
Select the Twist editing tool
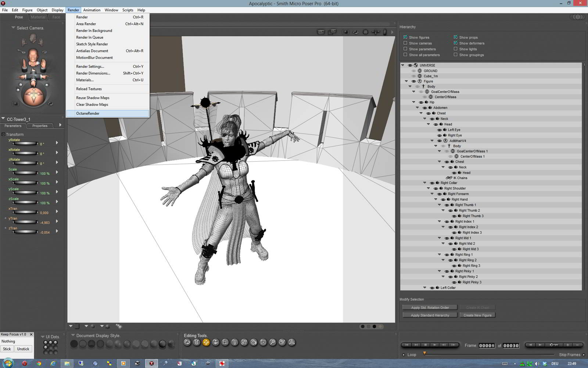[x=197, y=343]
